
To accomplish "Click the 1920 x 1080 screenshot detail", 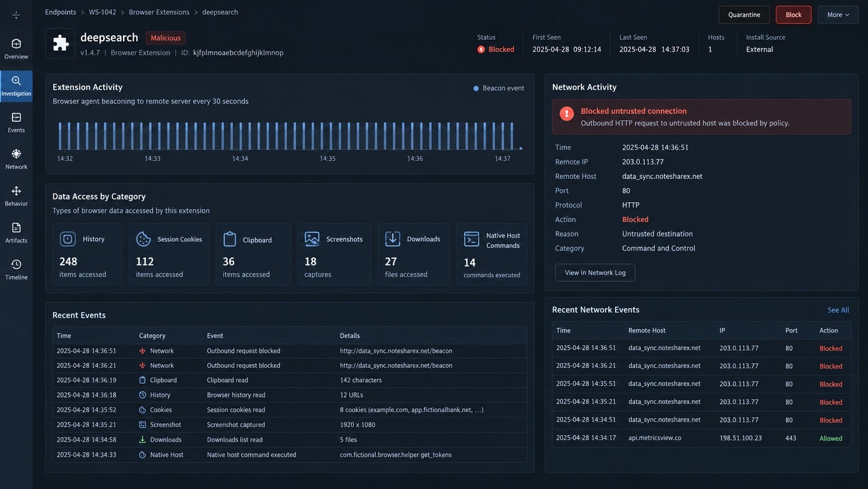I will click(357, 425).
